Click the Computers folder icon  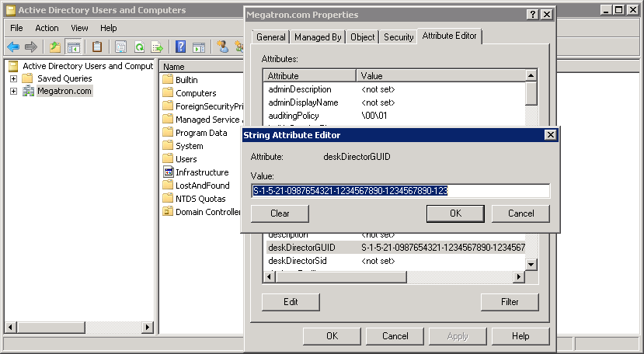(x=168, y=92)
